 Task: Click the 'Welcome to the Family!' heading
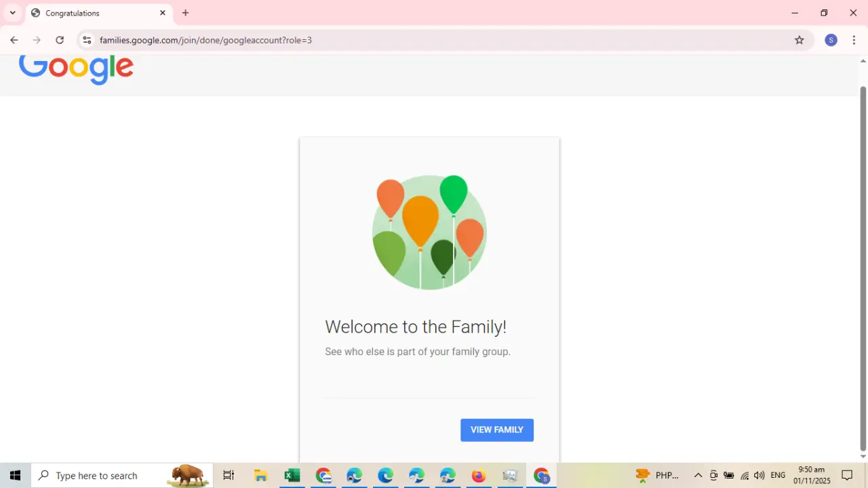(x=416, y=327)
